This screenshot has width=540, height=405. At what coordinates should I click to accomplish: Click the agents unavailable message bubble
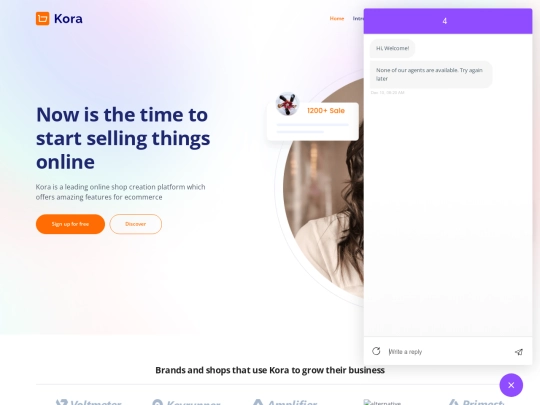[431, 74]
